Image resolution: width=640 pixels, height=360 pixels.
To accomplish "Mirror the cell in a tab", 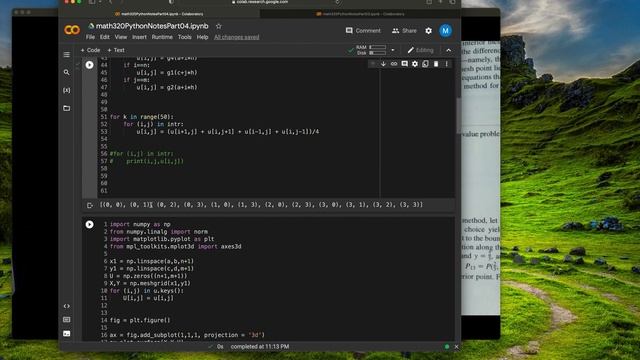I will click(425, 64).
